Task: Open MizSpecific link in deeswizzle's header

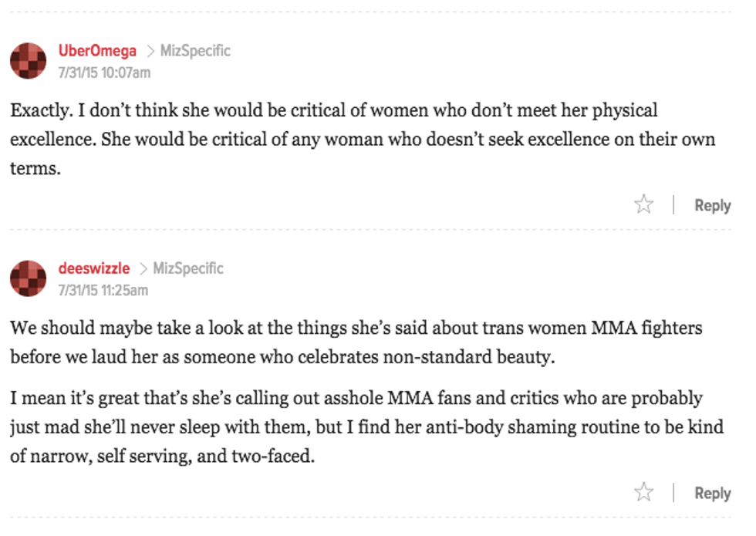Action: point(188,268)
